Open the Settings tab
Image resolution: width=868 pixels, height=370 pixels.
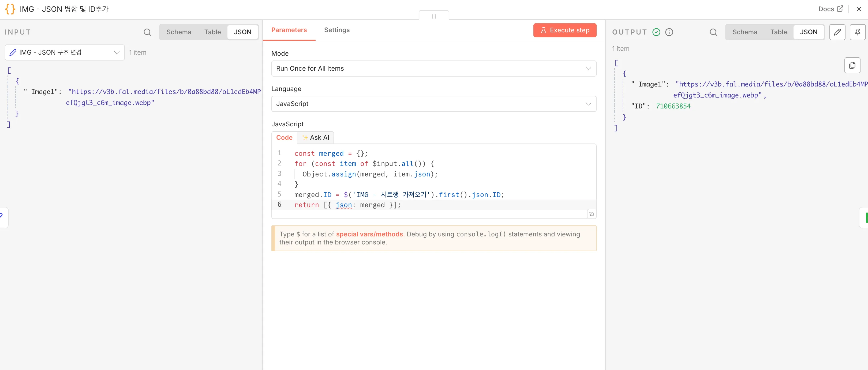click(x=336, y=30)
